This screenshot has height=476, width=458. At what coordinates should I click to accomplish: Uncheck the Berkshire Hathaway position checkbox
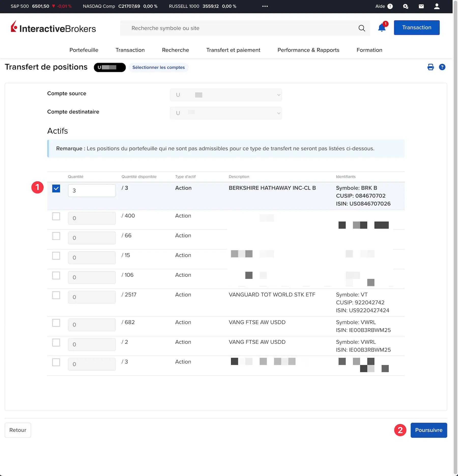(x=56, y=189)
